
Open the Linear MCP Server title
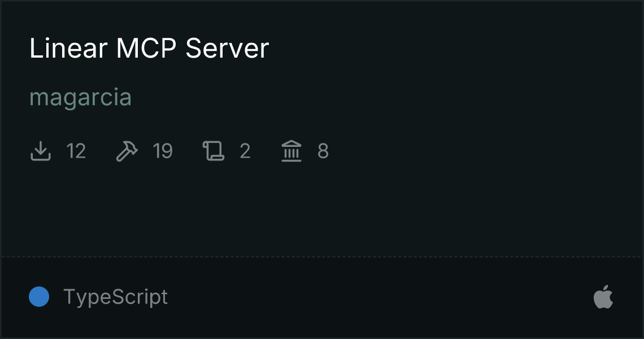tap(149, 48)
